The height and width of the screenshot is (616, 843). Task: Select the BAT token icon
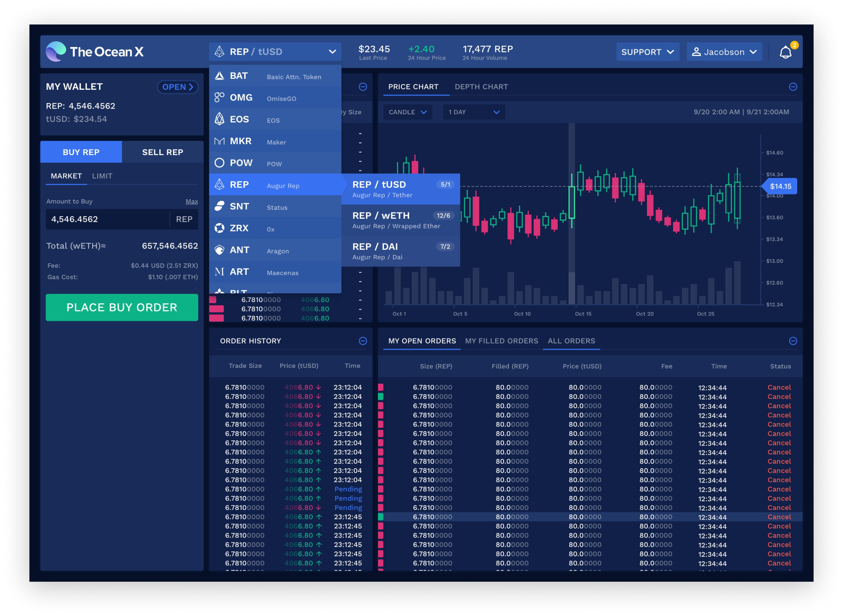tap(219, 76)
